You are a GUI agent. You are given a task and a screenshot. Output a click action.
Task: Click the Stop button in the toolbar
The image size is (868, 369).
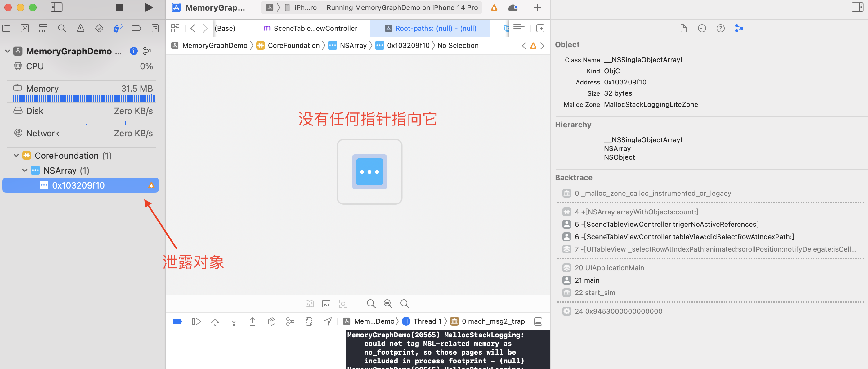(120, 7)
